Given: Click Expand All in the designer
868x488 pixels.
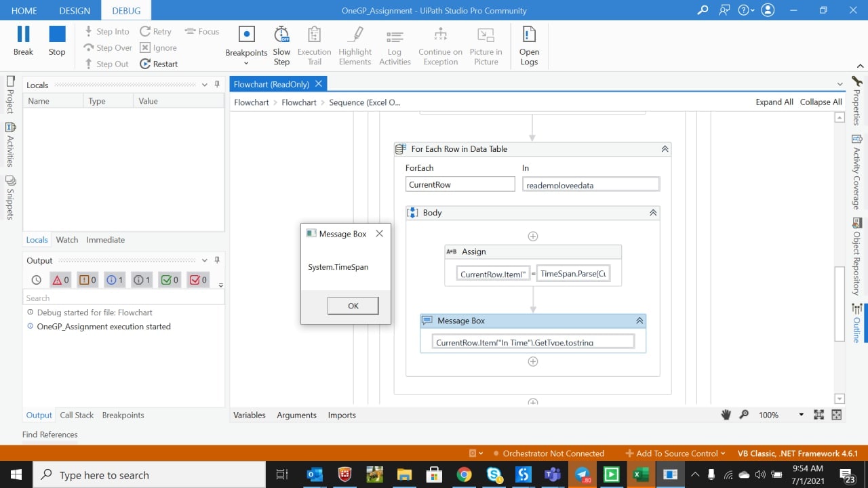Looking at the screenshot, I should (774, 102).
